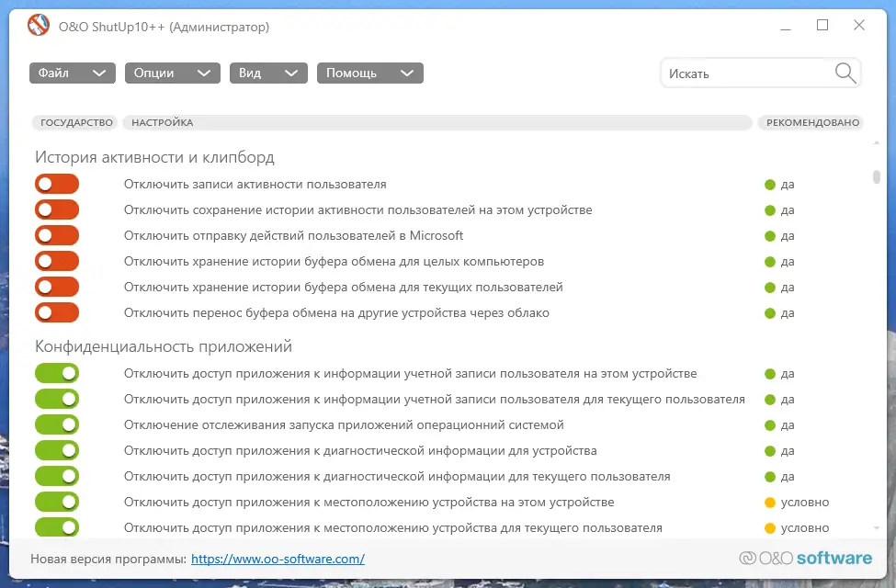Toggle app location access for current user switch
896x588 pixels.
click(57, 527)
